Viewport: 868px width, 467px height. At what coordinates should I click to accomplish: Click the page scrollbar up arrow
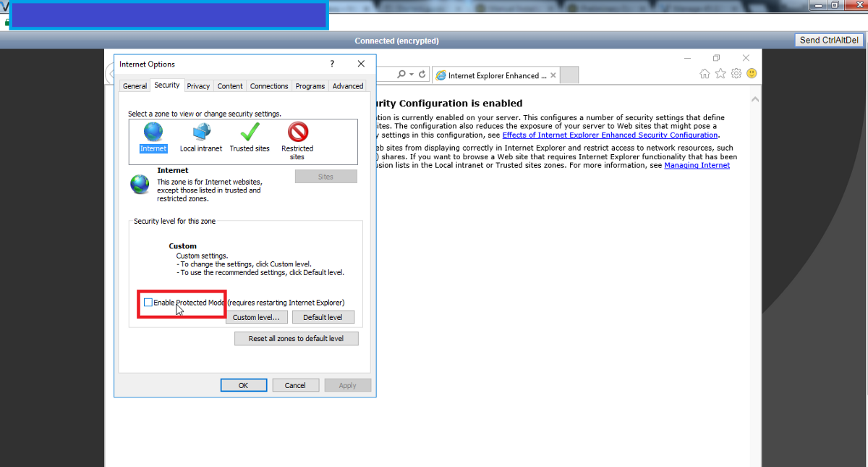[x=755, y=98]
